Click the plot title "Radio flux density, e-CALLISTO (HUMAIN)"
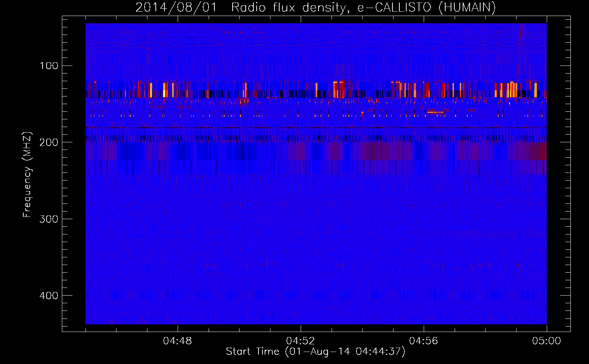Screen dimensions: 589x364 (x=363, y=8)
